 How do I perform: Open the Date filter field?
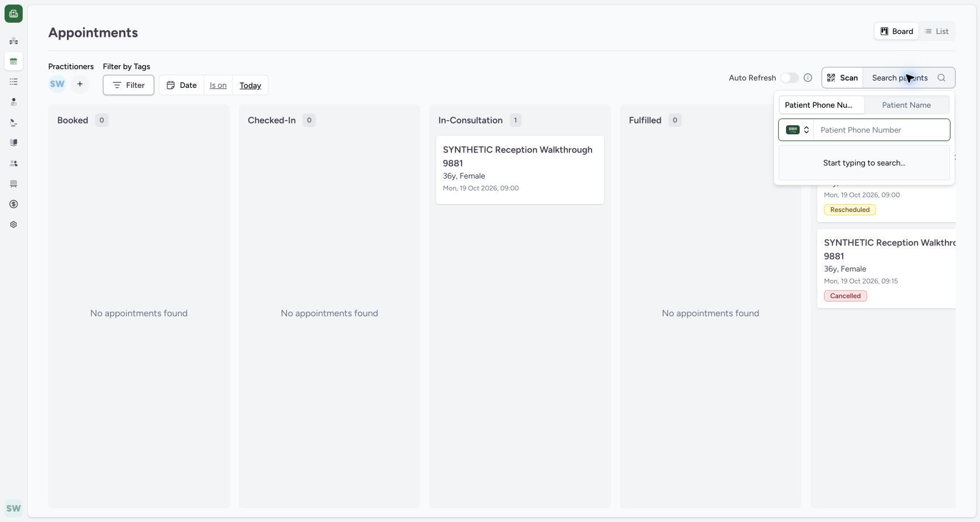[181, 85]
